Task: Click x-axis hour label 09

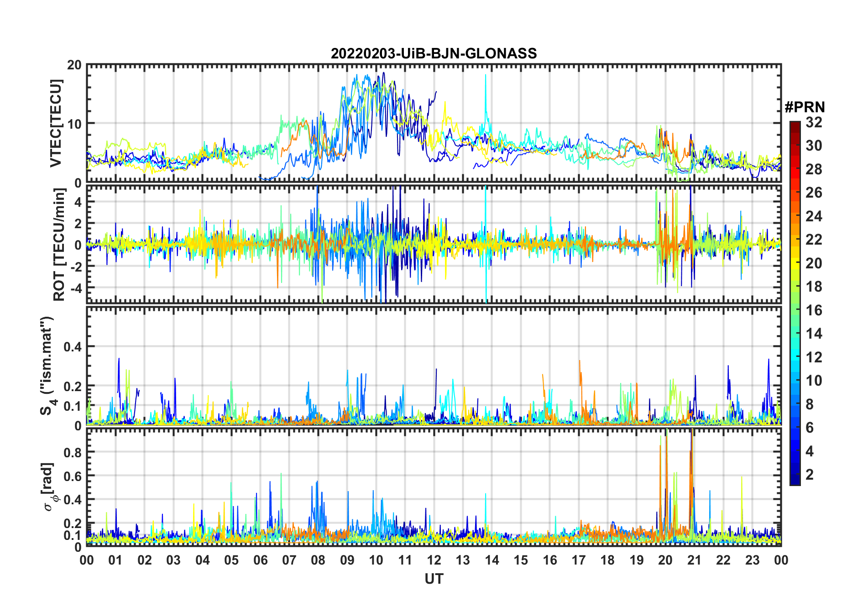Action: [x=347, y=560]
